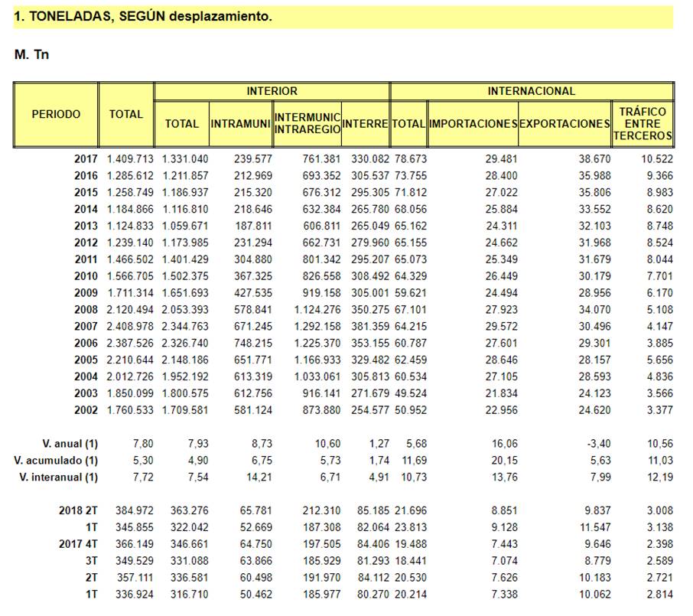
Task: Select the TRÁFICO ENTRE TERCEROS header
Action: tap(643, 124)
